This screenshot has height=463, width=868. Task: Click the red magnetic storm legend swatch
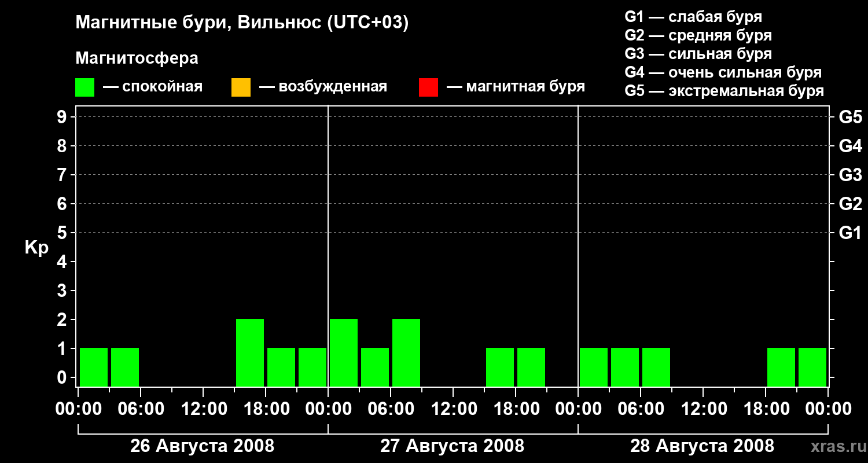click(x=429, y=87)
